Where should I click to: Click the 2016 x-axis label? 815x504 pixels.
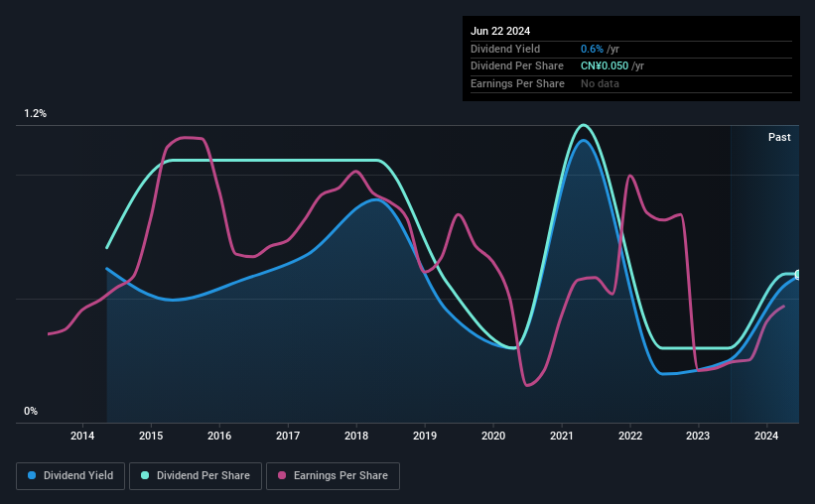[219, 436]
